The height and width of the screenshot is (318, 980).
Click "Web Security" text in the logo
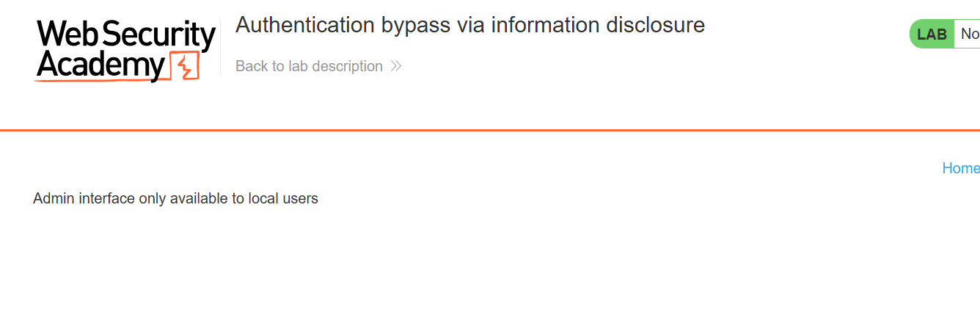pos(125,35)
